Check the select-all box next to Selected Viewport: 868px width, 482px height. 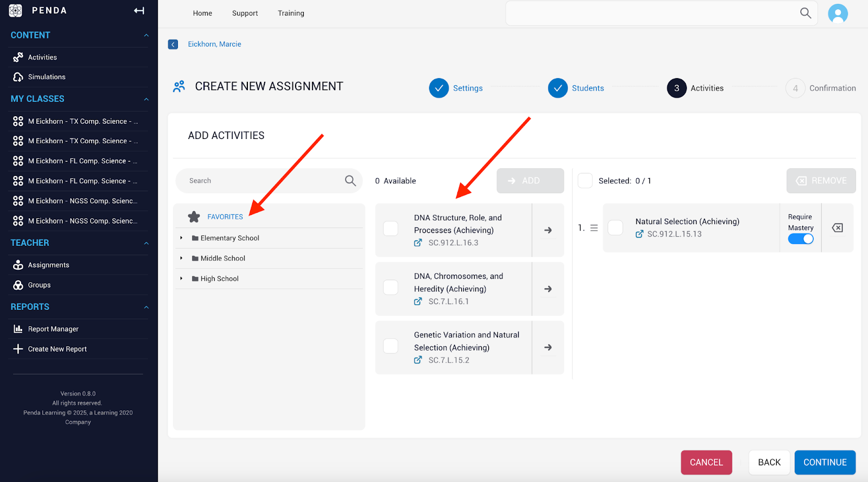tap(585, 181)
